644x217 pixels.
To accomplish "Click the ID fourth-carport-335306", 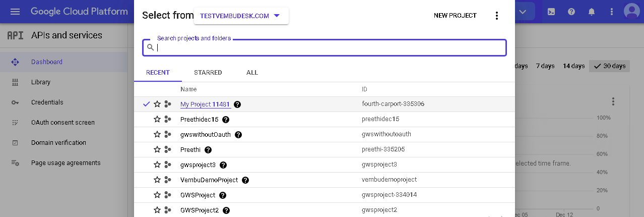I will click(393, 104).
